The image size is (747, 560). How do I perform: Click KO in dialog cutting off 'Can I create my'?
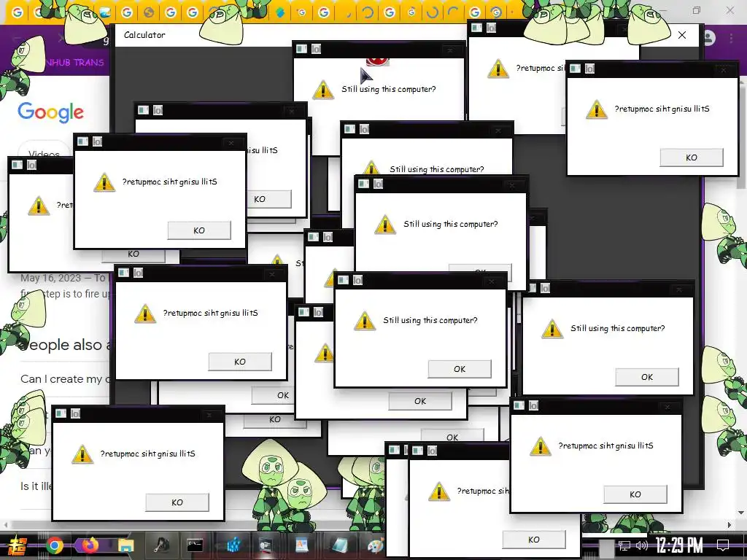point(239,362)
